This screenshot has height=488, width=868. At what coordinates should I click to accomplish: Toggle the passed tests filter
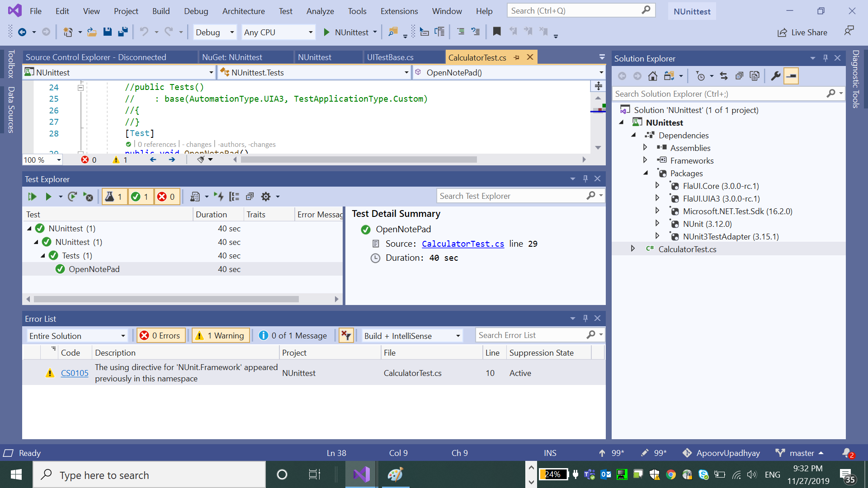140,197
